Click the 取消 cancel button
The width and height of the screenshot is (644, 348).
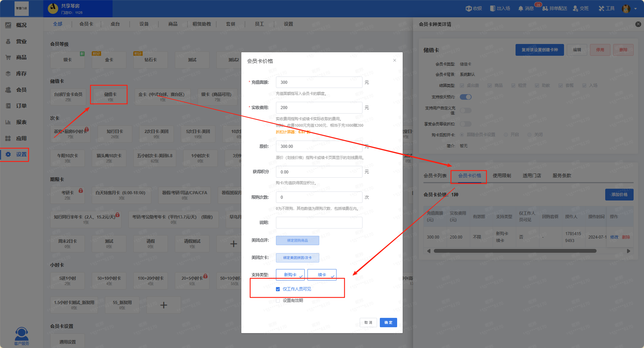pyautogui.click(x=368, y=322)
